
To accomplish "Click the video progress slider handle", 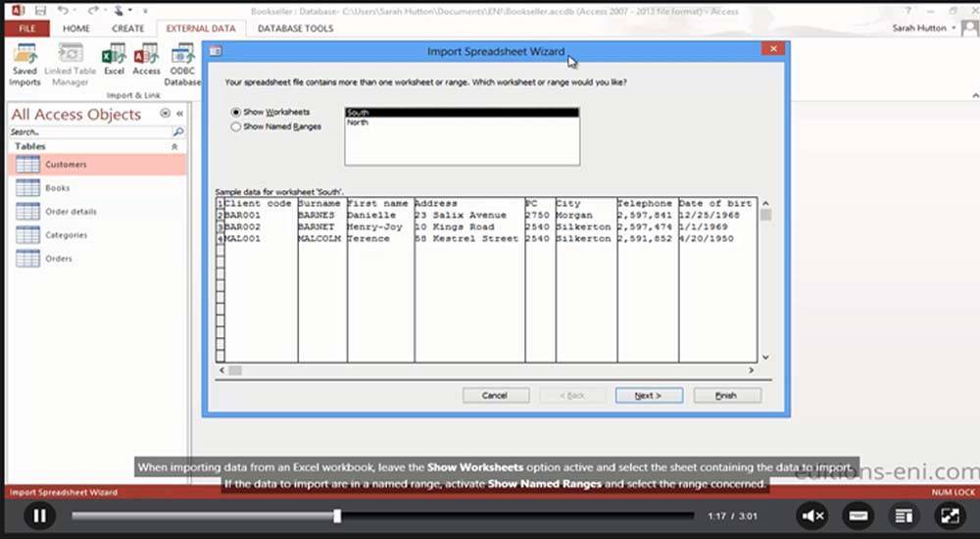I will [337, 515].
